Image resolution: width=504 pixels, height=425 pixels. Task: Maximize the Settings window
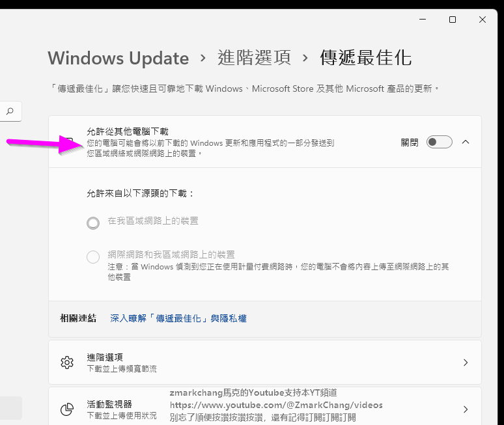point(453,20)
